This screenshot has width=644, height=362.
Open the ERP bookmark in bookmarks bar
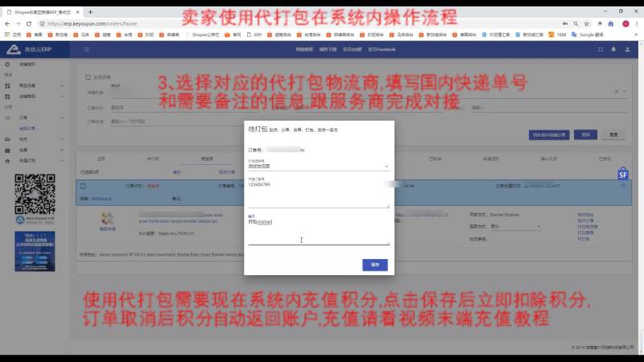[254, 35]
